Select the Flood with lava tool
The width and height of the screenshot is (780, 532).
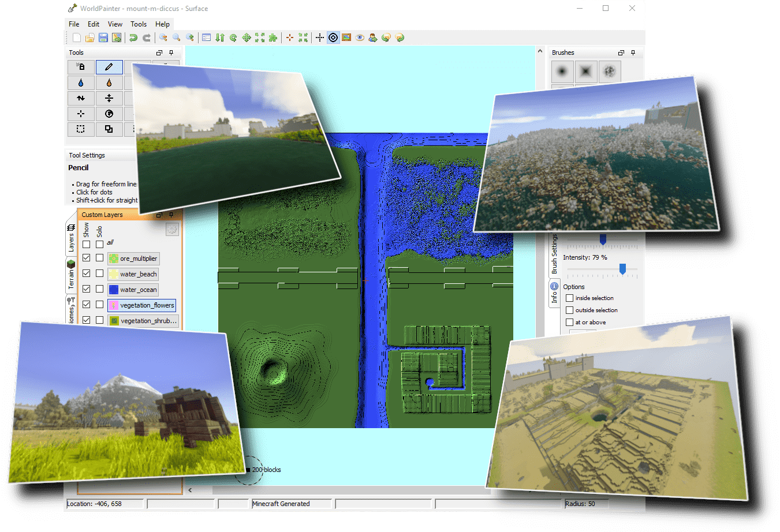(109, 83)
